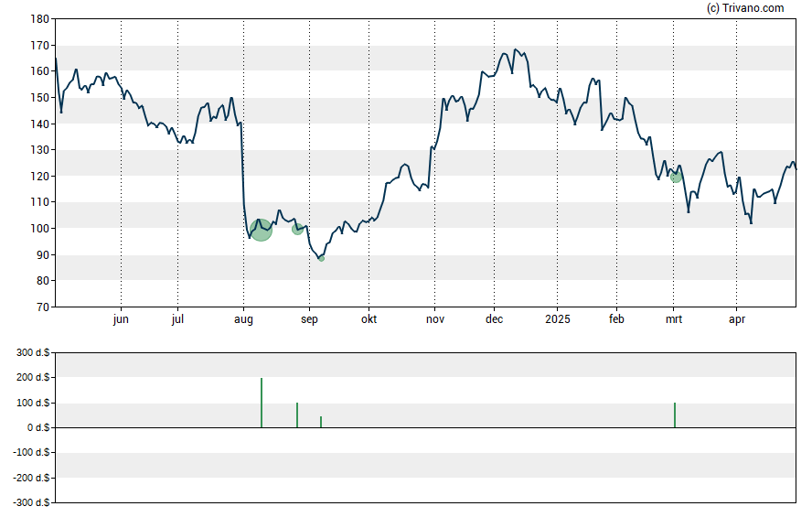The width and height of the screenshot is (812, 517).
Task: Click the 110 price axis value
Action: click(40, 202)
